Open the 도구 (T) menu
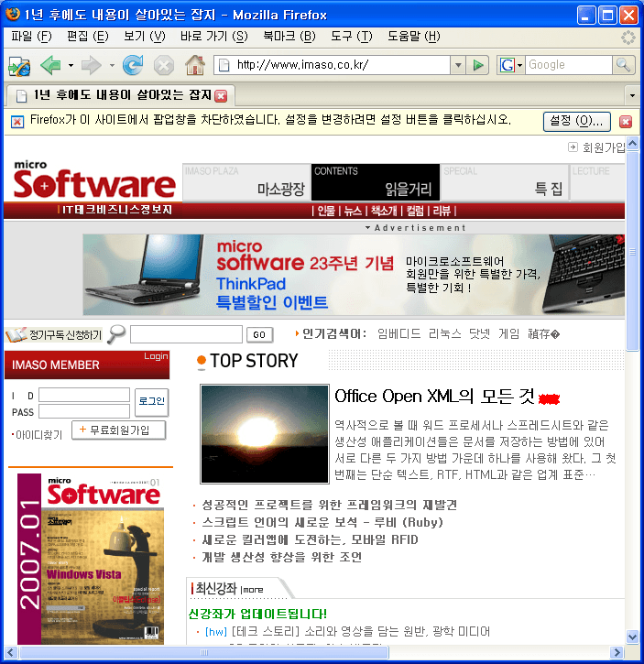This screenshot has width=644, height=664. 351,37
